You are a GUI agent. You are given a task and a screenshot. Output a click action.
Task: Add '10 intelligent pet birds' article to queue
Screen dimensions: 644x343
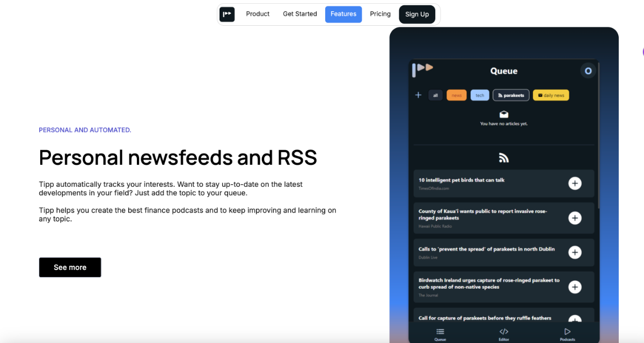[x=575, y=184]
